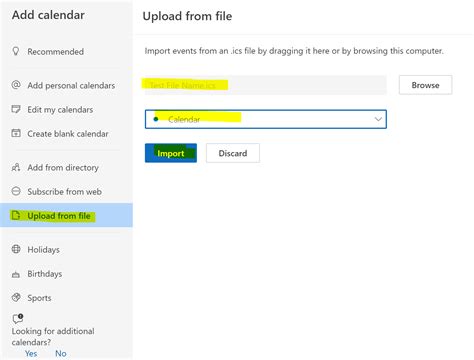
Task: Click the file name input field
Action: click(x=266, y=85)
